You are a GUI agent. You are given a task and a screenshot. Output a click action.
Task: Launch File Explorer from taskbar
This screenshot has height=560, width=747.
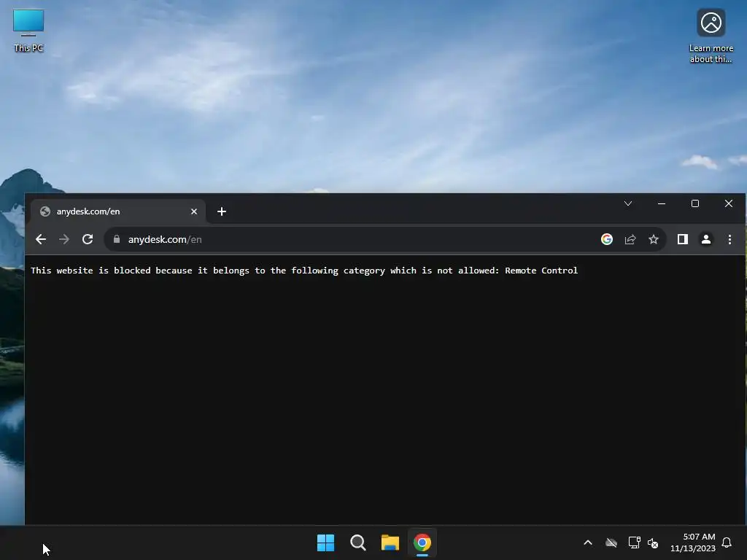point(390,542)
